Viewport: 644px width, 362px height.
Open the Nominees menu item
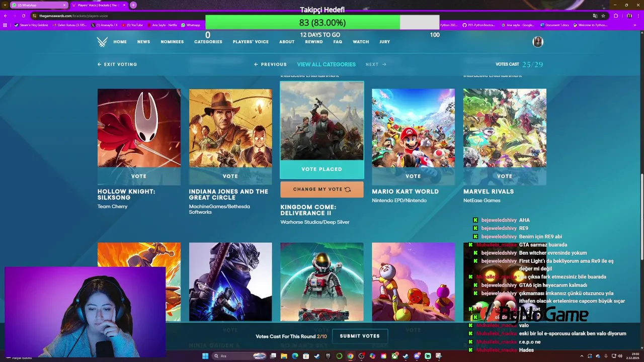coord(172,42)
